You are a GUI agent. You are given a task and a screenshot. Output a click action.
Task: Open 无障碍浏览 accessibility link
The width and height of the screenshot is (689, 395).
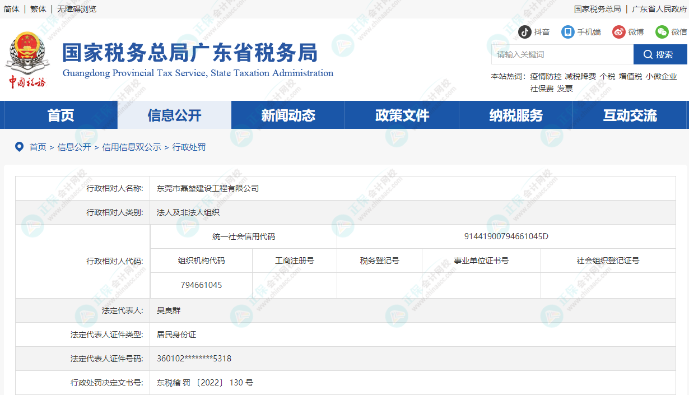click(76, 9)
